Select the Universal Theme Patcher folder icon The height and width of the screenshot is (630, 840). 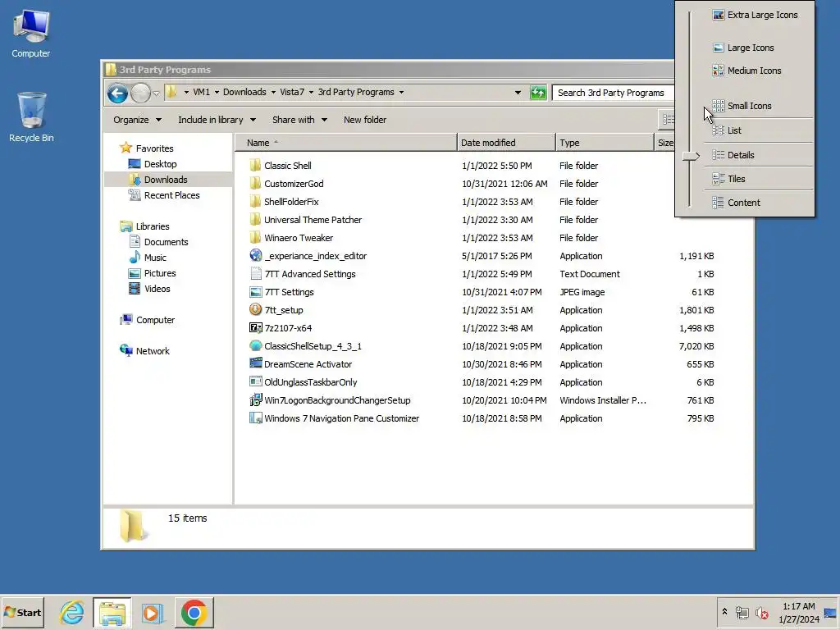pyautogui.click(x=256, y=220)
